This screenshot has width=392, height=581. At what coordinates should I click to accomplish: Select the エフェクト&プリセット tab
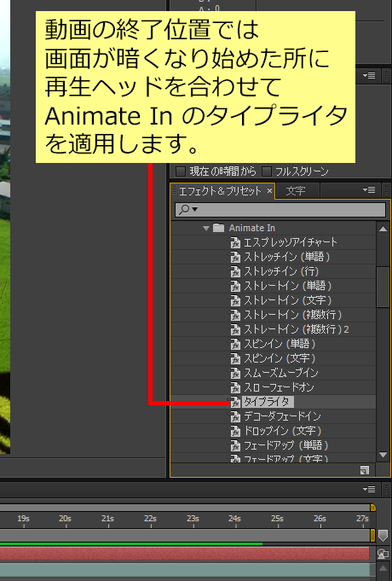220,191
